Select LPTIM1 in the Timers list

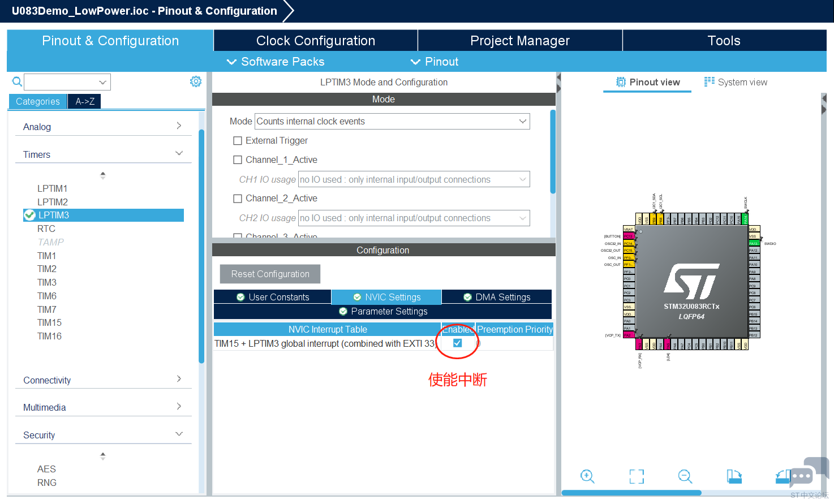(53, 188)
